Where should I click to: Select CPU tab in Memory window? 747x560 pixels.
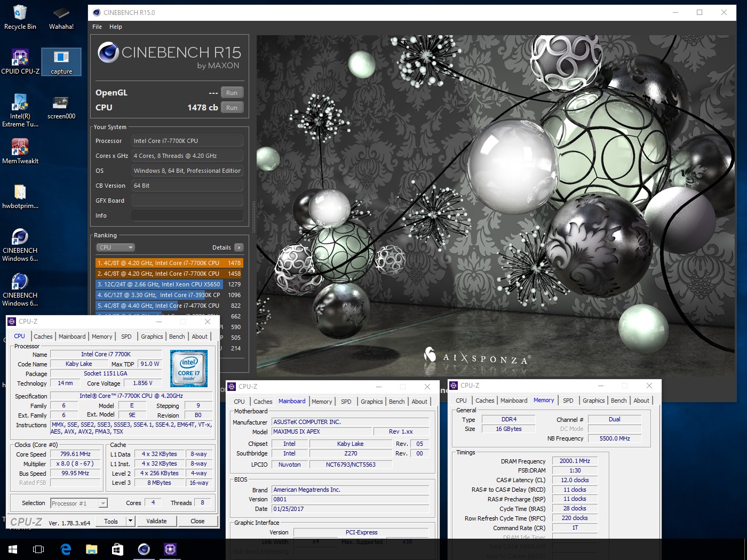coord(461,401)
